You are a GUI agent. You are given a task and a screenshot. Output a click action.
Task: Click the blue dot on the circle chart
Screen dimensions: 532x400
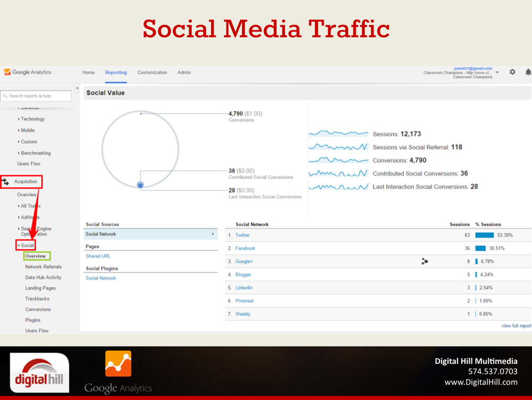click(140, 185)
